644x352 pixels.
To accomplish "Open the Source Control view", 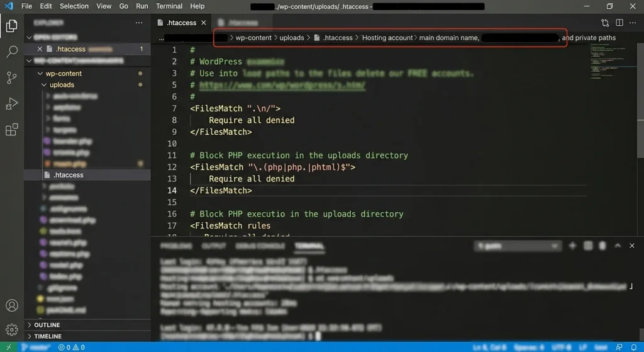I will (11, 77).
